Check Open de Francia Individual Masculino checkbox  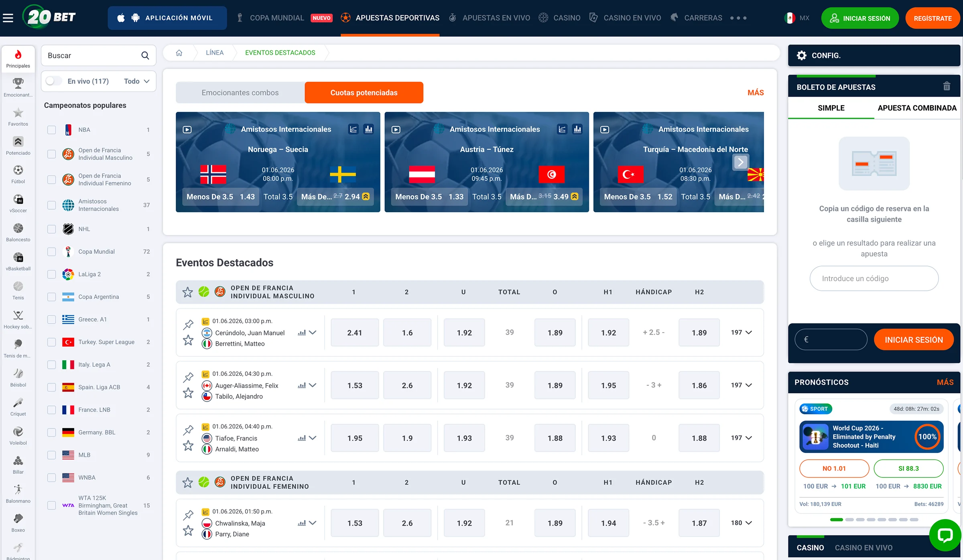(x=51, y=154)
